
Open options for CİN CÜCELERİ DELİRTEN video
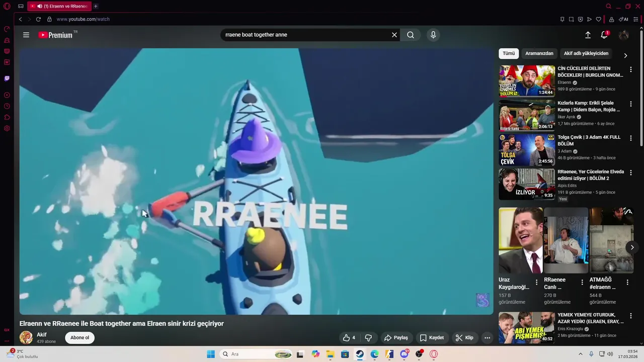(631, 69)
